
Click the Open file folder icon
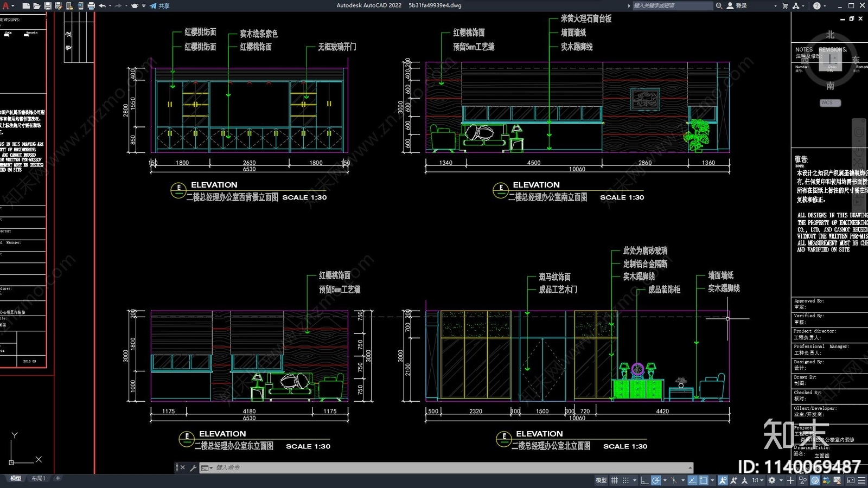click(36, 5)
